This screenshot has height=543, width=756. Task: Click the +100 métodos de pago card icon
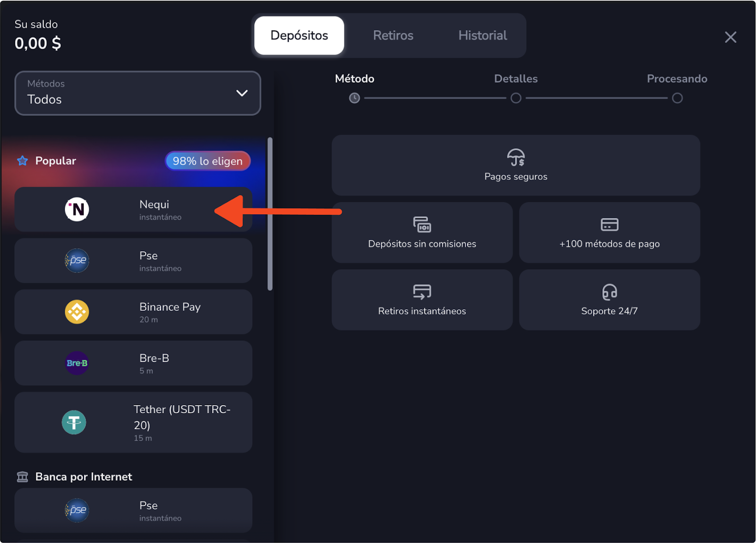point(609,225)
